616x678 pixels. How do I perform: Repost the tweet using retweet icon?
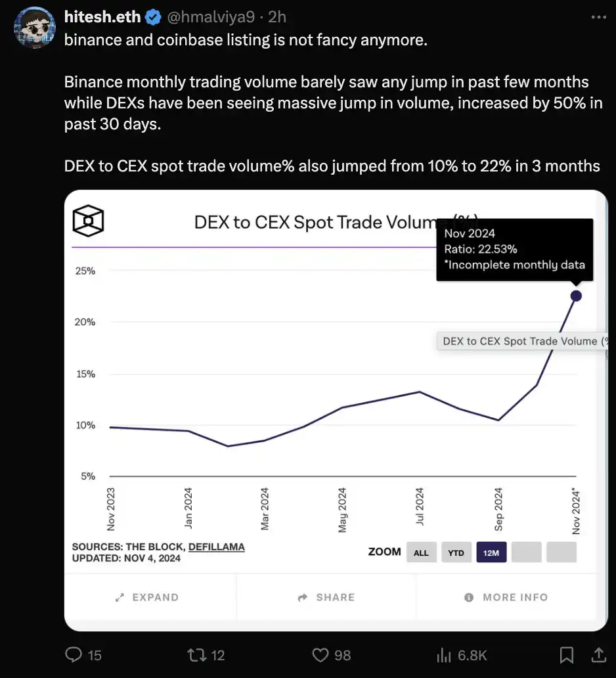(x=196, y=654)
